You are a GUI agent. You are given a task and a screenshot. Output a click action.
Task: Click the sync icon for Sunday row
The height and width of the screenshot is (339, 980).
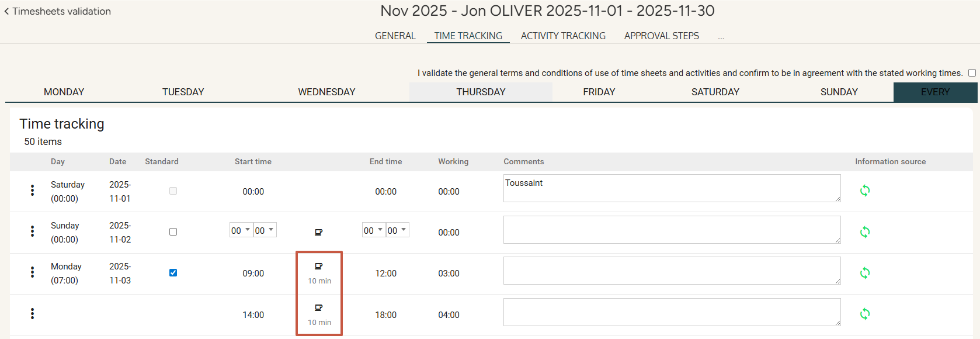[864, 232]
